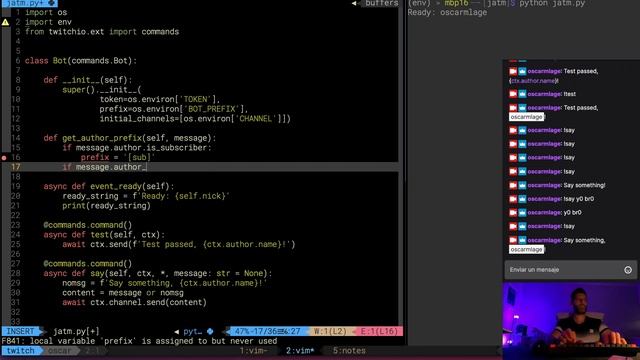
Task: Click 'import env' on line 2
Action: 48,22
